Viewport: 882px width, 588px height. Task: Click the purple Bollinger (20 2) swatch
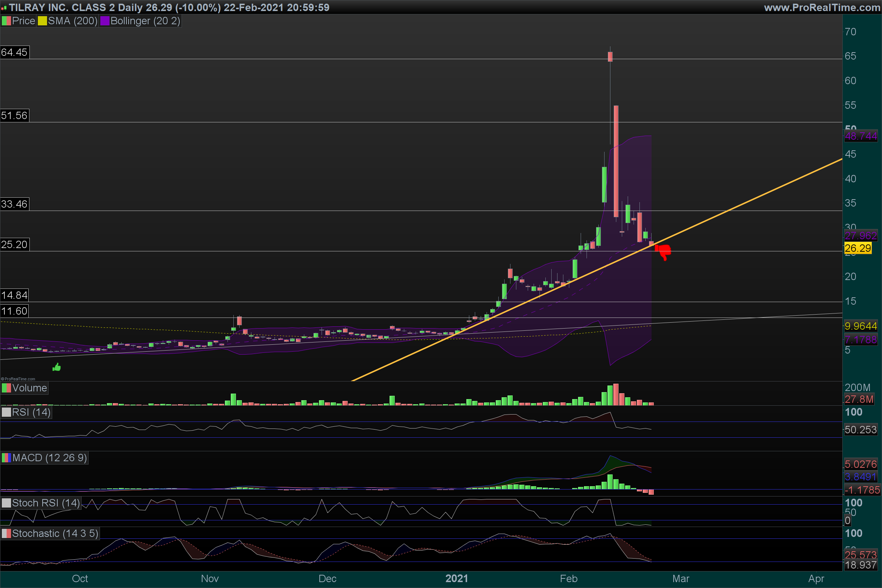(105, 21)
